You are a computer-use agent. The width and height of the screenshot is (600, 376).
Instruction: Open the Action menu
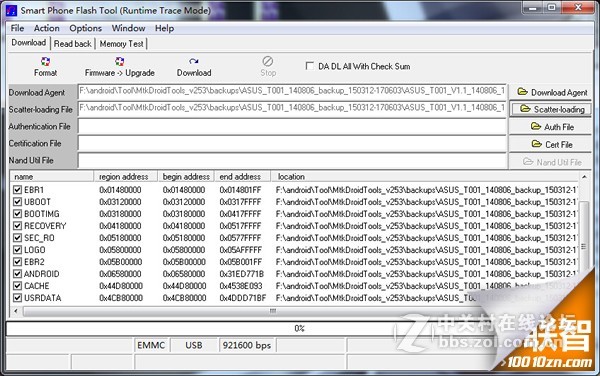click(47, 28)
